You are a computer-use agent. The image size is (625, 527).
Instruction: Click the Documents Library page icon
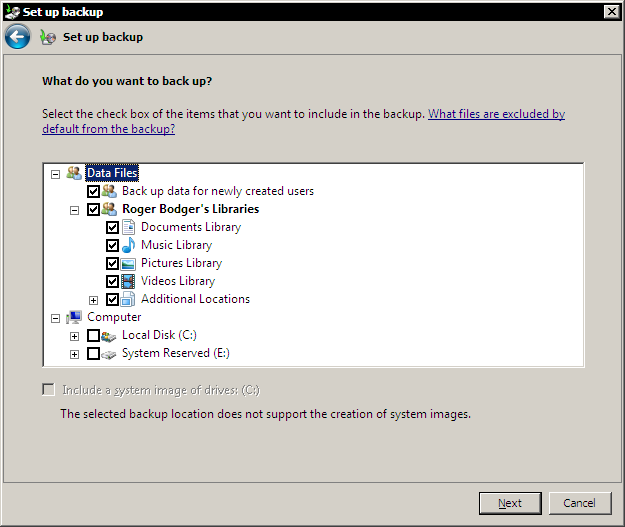click(128, 227)
